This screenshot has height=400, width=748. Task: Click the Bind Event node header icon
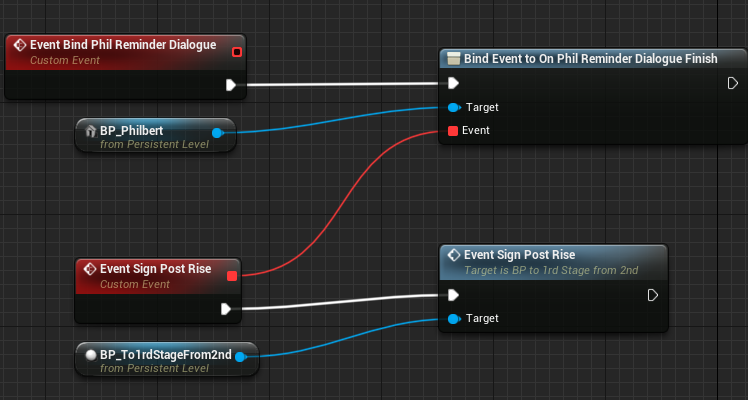453,59
